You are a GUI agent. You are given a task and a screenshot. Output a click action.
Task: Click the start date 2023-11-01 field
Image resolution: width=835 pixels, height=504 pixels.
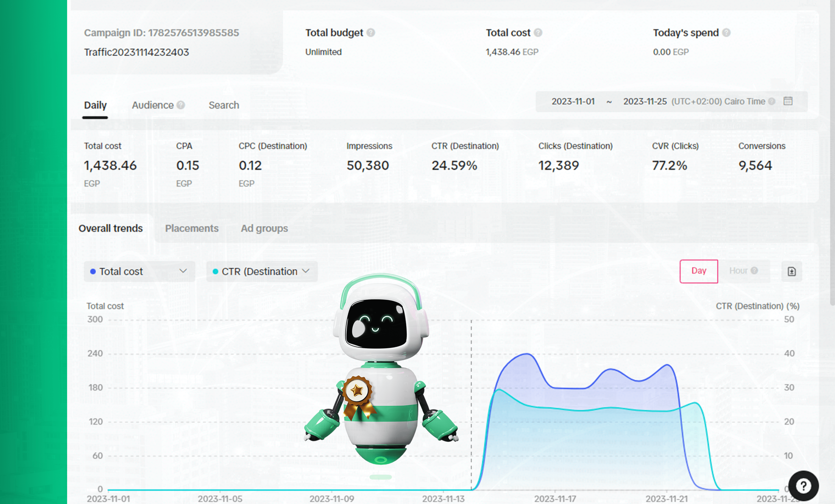coord(573,101)
